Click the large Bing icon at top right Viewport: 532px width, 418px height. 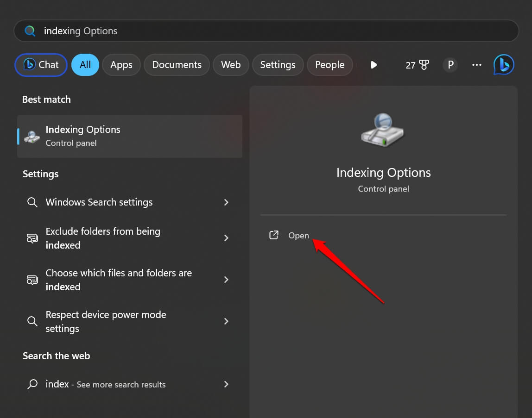point(503,65)
